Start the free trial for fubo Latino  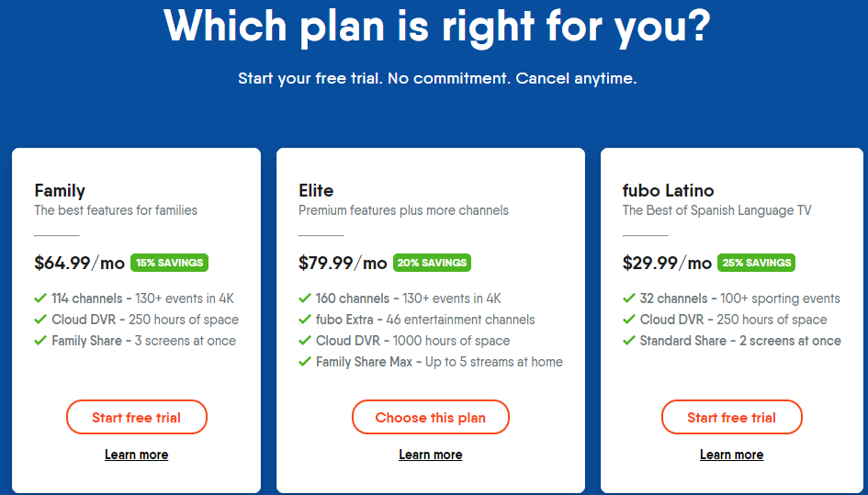(x=731, y=417)
